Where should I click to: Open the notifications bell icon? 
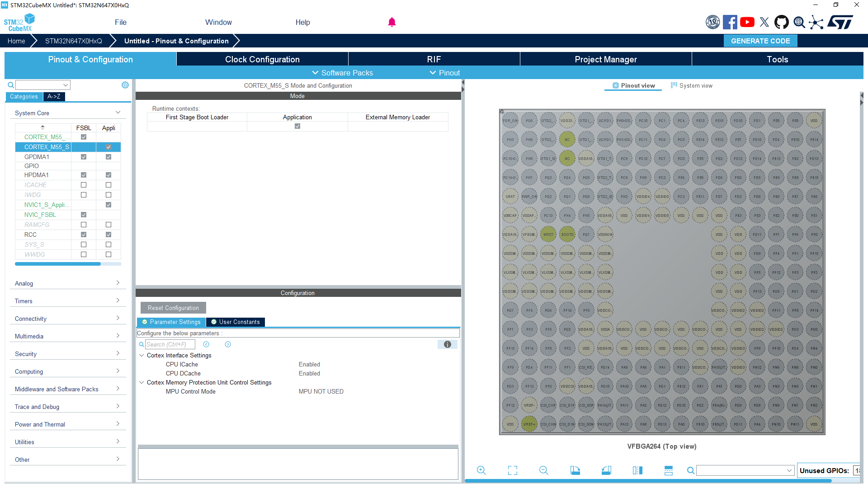392,22
